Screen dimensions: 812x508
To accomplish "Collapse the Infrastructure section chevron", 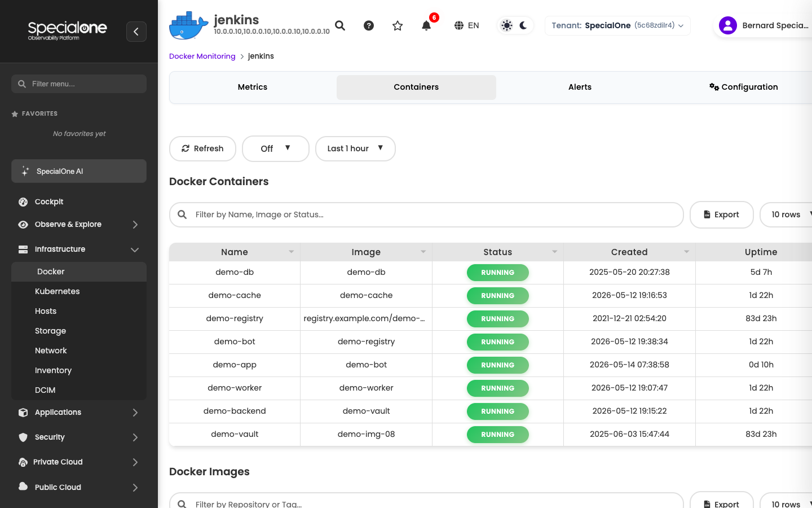I will (135, 249).
